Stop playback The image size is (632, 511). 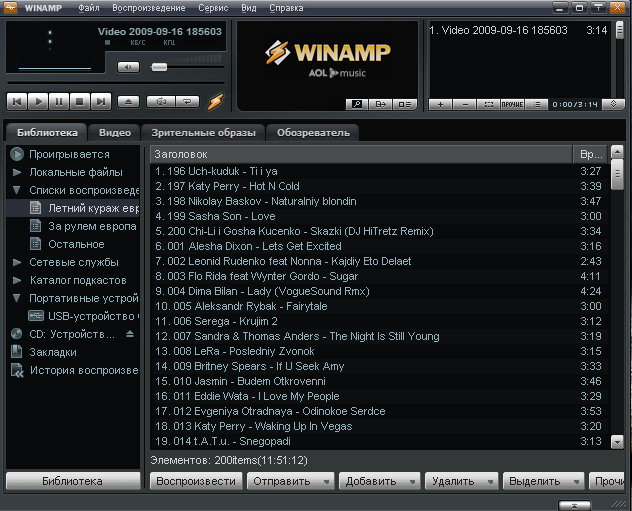(80, 102)
